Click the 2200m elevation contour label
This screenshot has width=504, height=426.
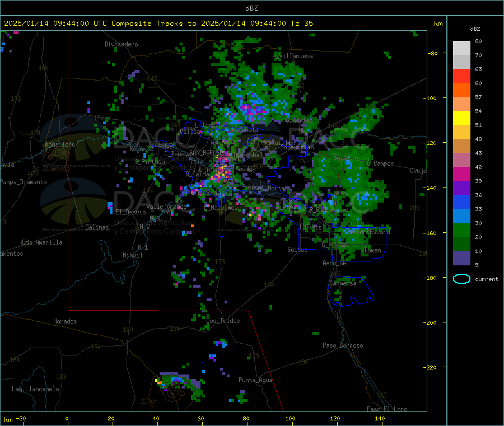pyautogui.click(x=149, y=401)
